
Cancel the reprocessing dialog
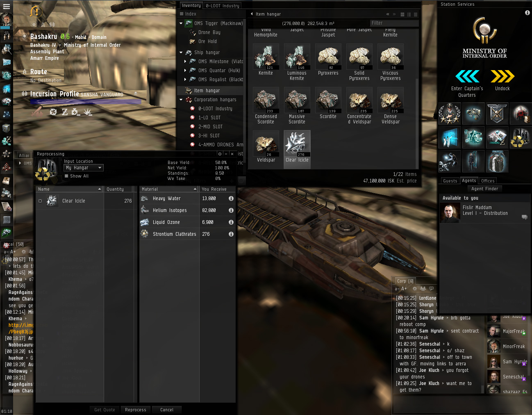coord(167,410)
